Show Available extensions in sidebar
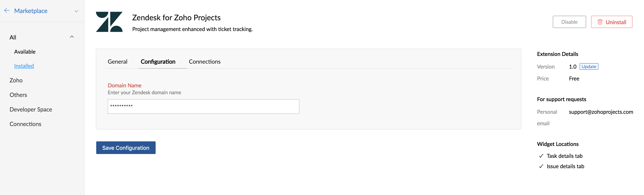The image size is (644, 195). [x=25, y=52]
